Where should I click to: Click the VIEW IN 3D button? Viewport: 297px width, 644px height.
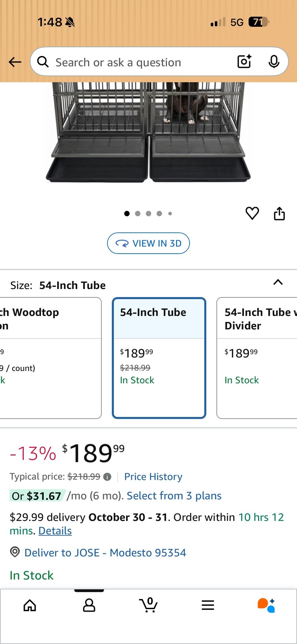(x=148, y=243)
